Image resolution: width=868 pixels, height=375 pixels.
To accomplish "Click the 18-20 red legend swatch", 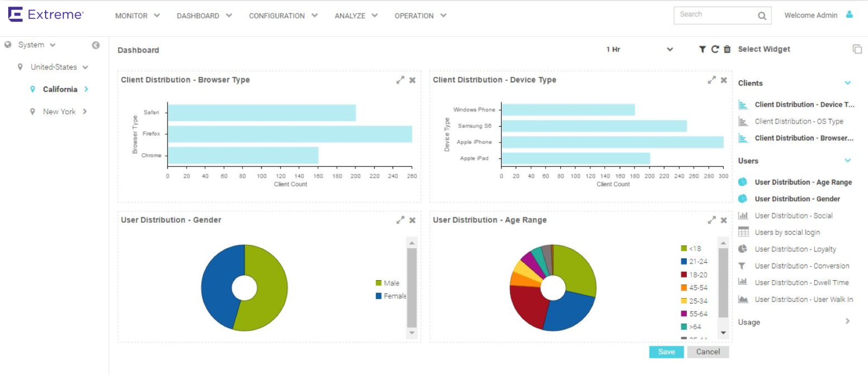I will pos(684,275).
